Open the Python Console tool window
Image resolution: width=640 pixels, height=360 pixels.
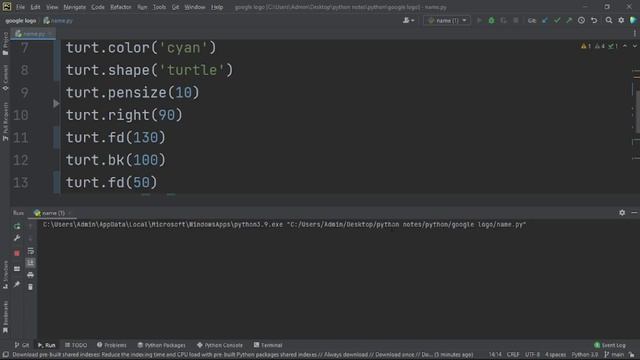[x=220, y=345]
